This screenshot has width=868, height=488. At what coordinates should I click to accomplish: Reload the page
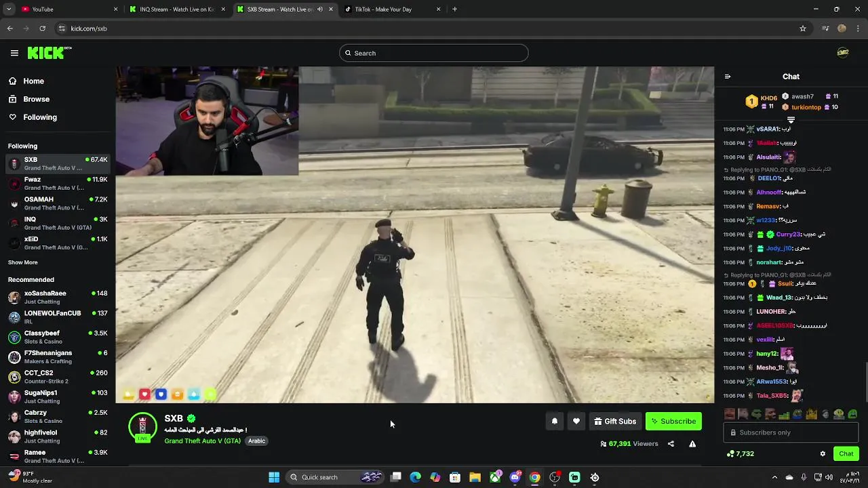pos(42,28)
